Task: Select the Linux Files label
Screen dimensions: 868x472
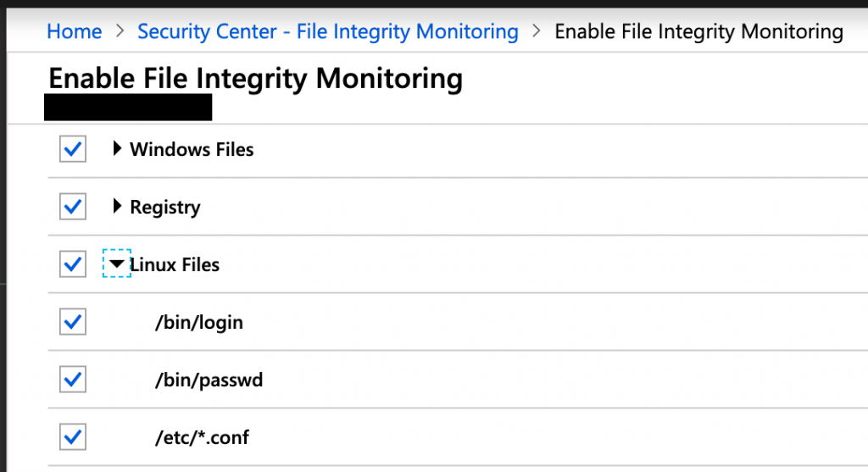Action: click(x=175, y=264)
